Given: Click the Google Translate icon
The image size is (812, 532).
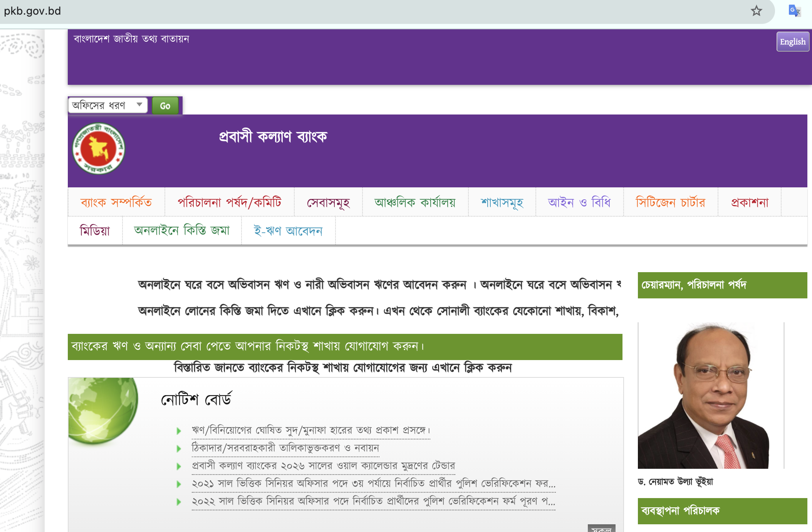Looking at the screenshot, I should coord(794,11).
